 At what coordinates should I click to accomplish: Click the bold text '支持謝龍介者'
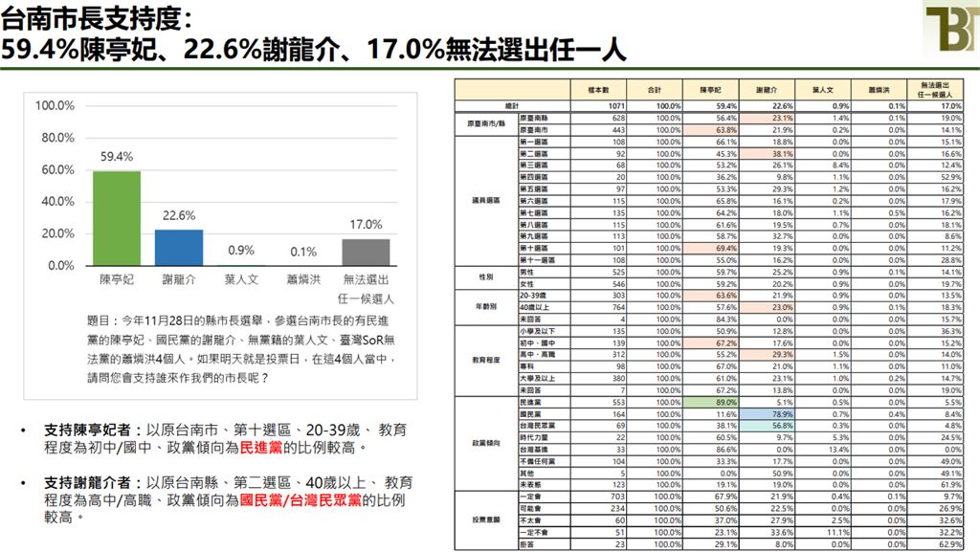(x=87, y=483)
